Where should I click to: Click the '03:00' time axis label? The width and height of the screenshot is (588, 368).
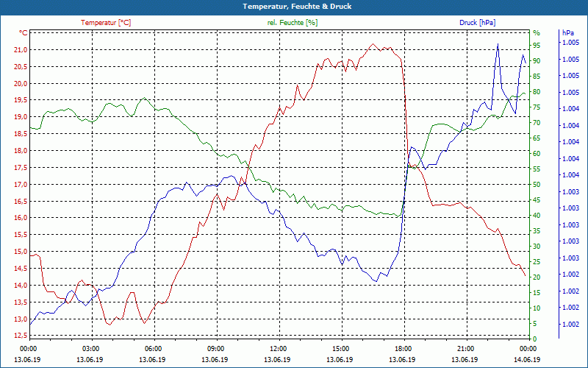pos(90,348)
